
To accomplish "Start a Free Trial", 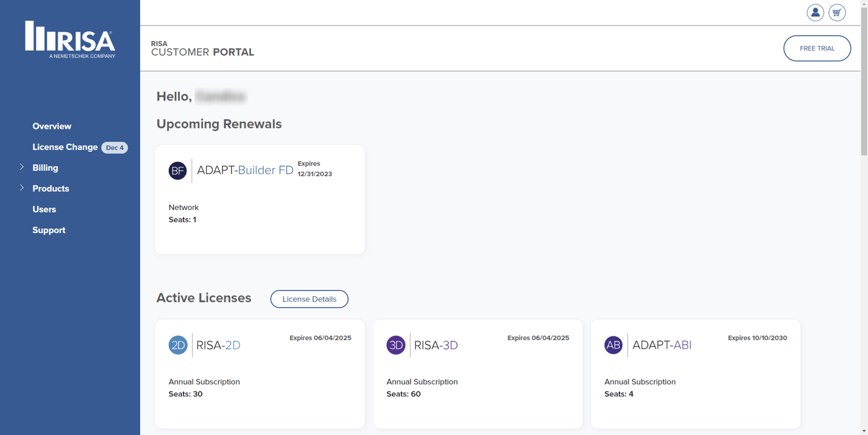I will pos(817,48).
